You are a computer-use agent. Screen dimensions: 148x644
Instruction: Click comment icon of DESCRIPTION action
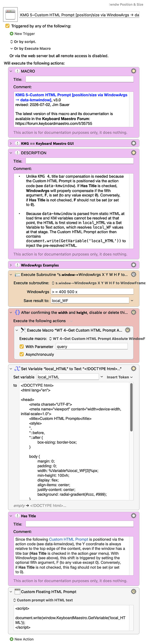point(17,153)
